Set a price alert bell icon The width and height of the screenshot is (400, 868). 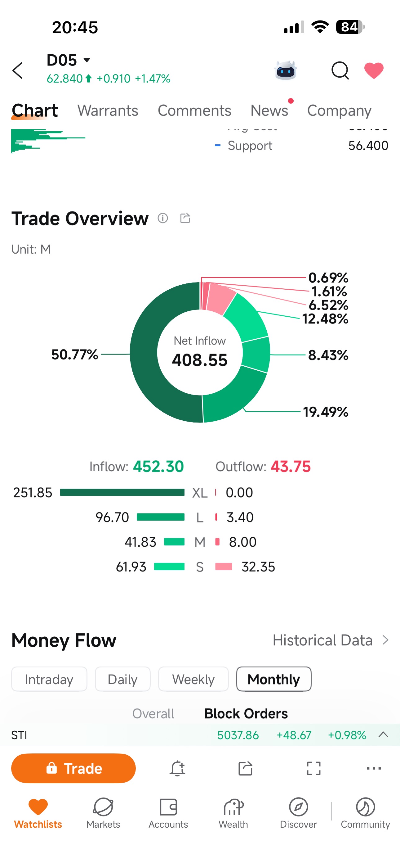177,768
